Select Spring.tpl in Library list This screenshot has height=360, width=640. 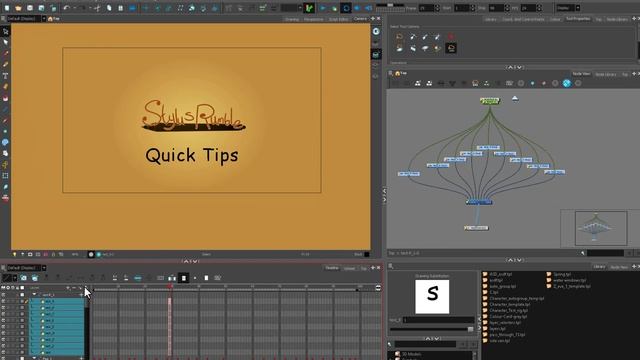click(x=562, y=274)
